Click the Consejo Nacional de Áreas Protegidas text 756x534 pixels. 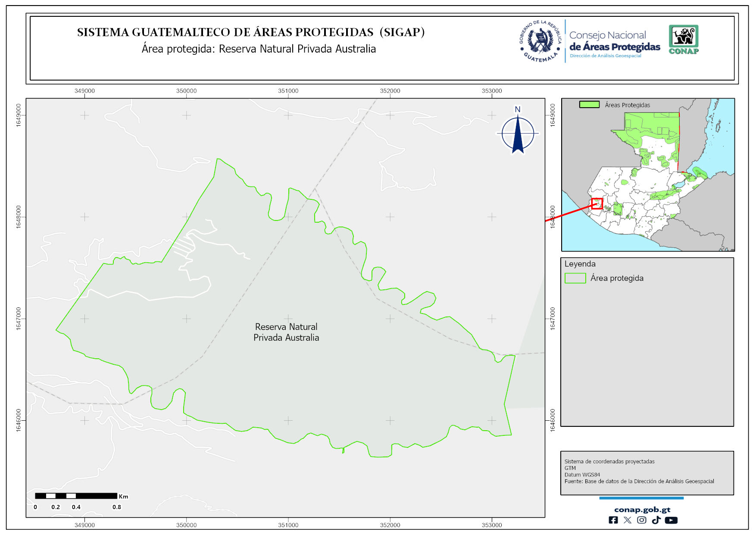(614, 41)
